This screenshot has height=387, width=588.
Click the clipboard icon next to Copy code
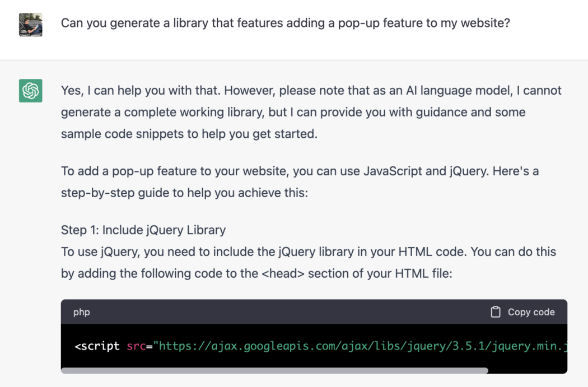(x=495, y=312)
